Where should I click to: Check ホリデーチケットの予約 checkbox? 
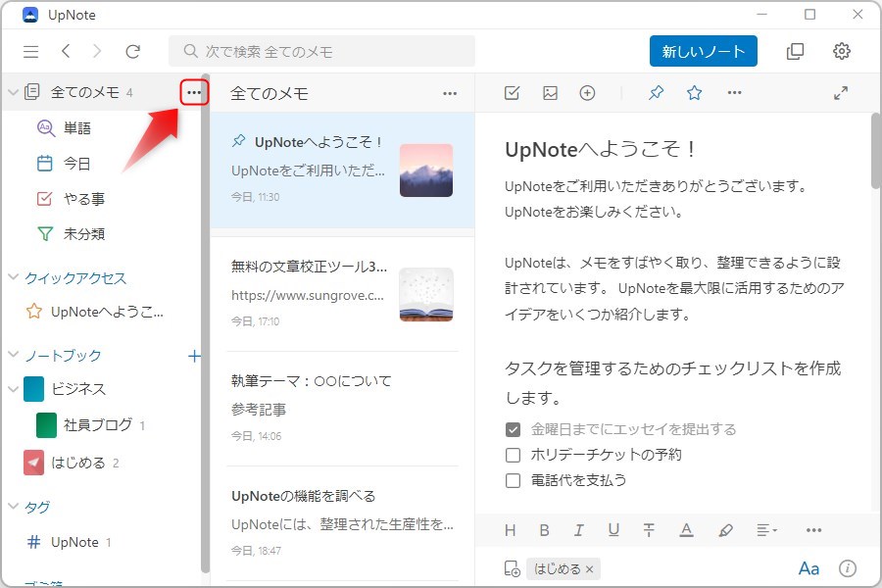(513, 455)
